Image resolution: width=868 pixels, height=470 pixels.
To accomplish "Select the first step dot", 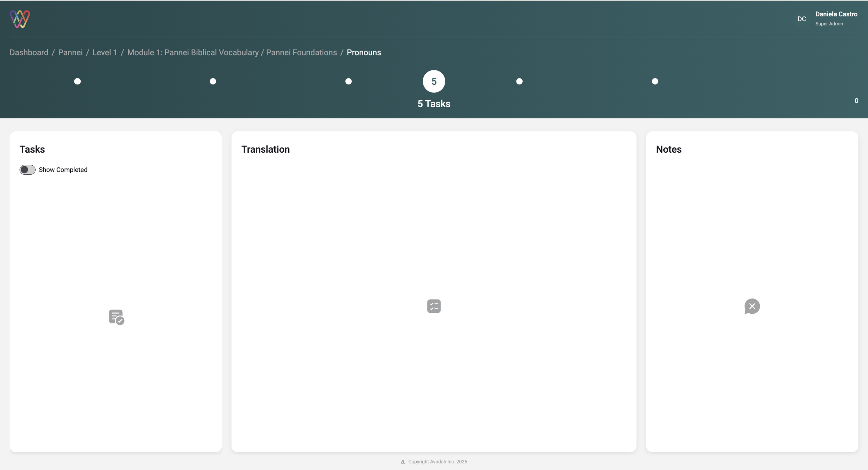I will tap(77, 81).
